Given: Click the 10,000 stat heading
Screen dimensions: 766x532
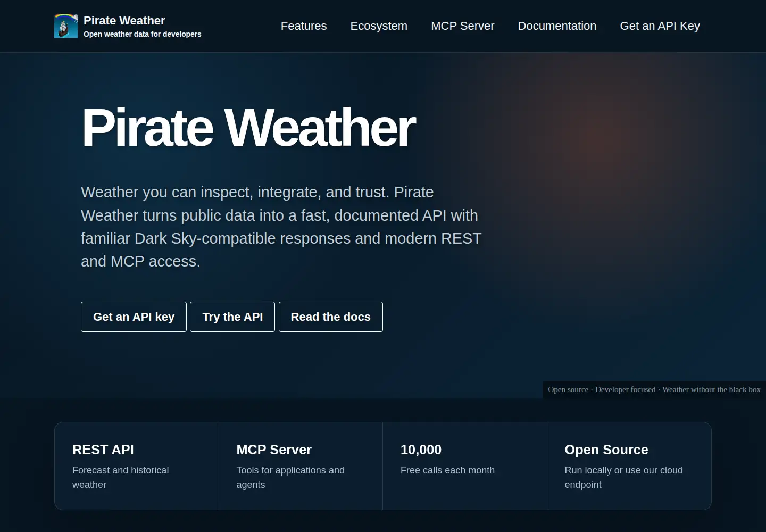Looking at the screenshot, I should (421, 450).
